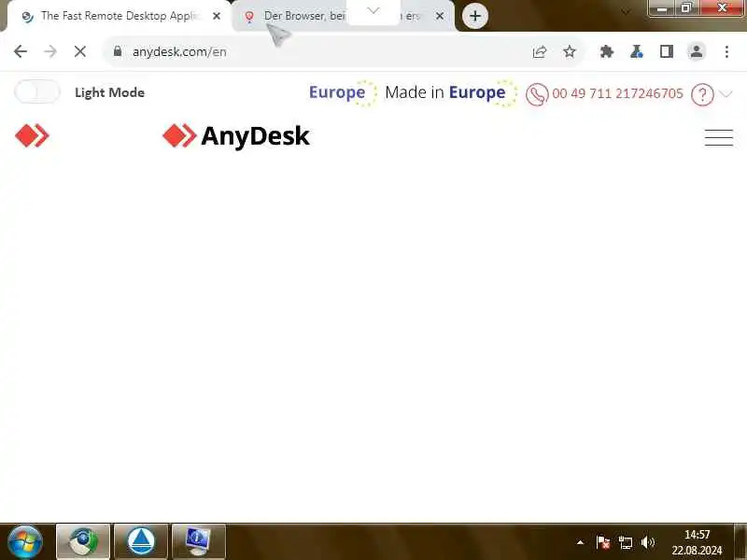The width and height of the screenshot is (747, 560).
Task: Click the dropdown chevron over the Der Browser tab
Action: (x=373, y=10)
